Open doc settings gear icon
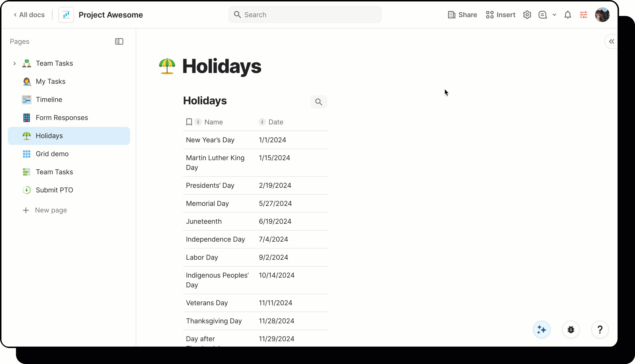 (x=527, y=15)
